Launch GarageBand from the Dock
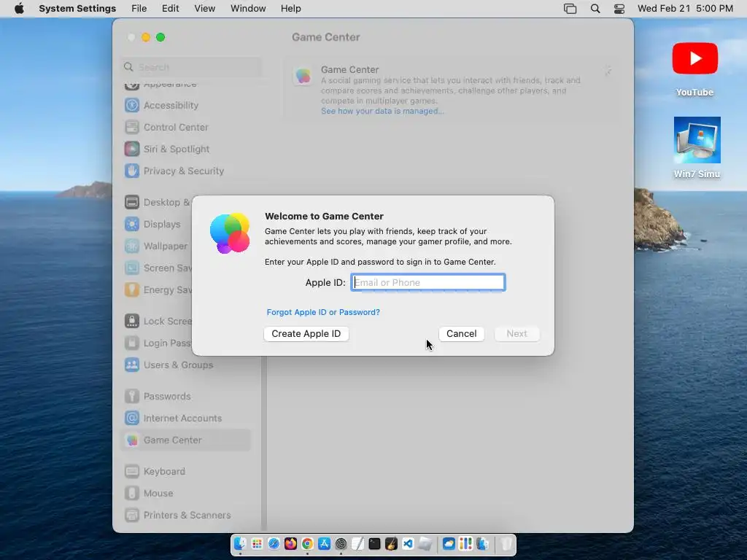 pyautogui.click(x=392, y=543)
